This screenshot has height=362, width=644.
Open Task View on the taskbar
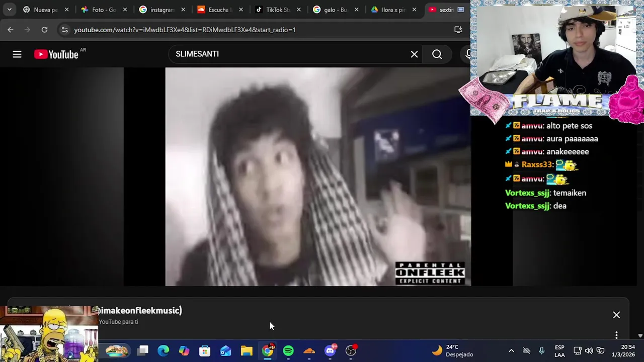(x=143, y=350)
